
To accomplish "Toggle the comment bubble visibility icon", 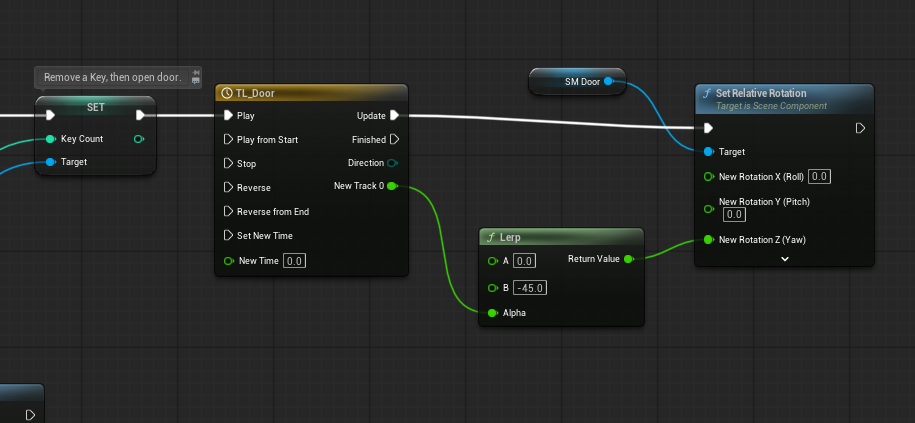I will 195,81.
